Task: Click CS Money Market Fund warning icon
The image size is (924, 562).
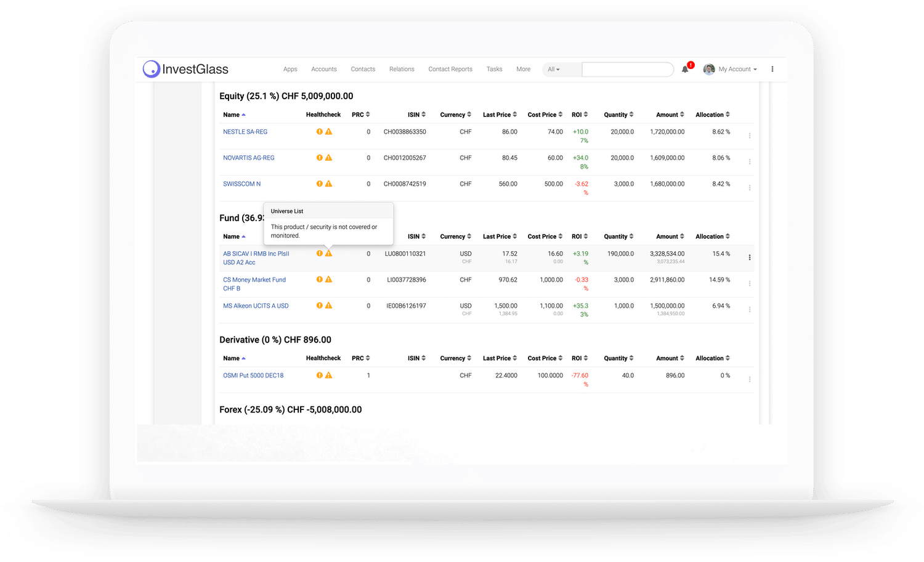Action: [329, 279]
